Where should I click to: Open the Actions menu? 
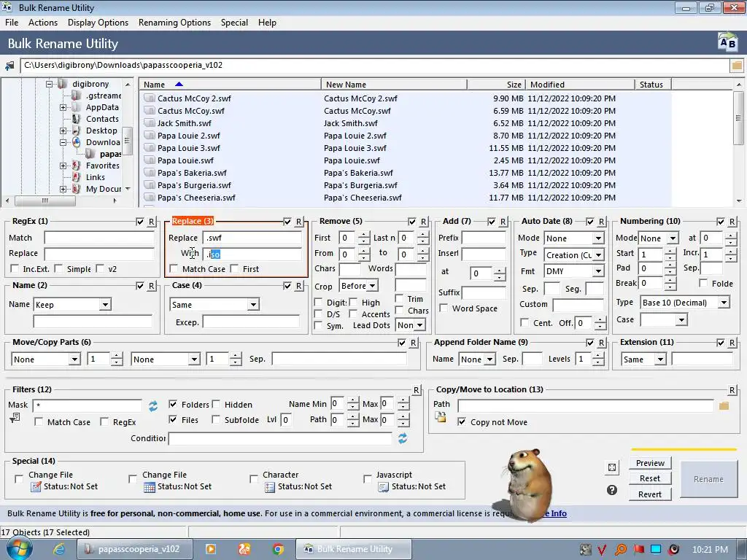click(43, 23)
